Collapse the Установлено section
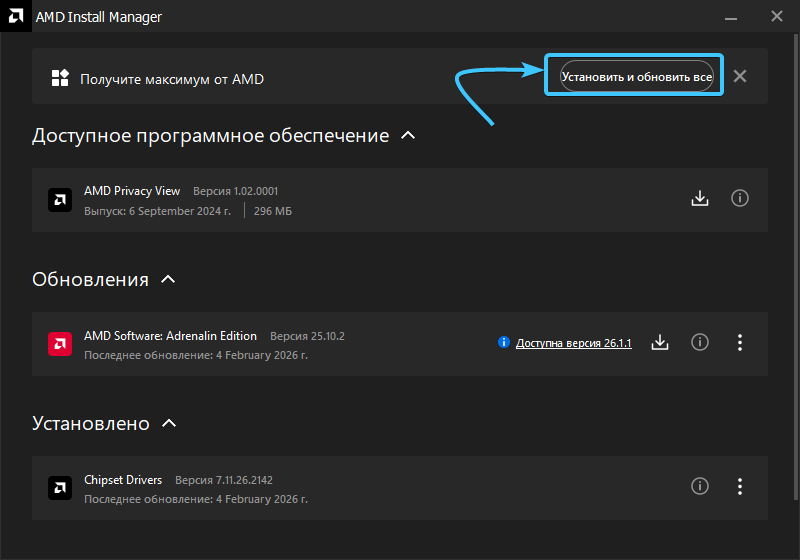Viewport: 800px width, 560px height. (x=169, y=423)
